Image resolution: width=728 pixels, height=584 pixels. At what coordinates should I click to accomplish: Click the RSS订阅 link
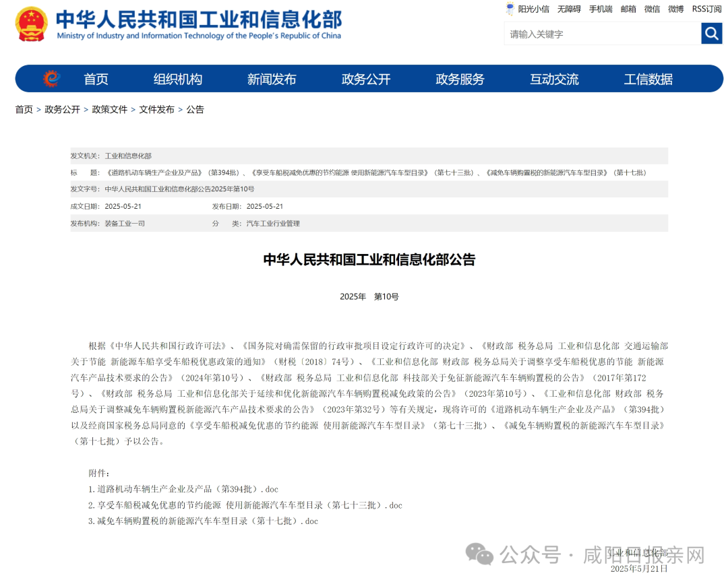click(x=706, y=9)
